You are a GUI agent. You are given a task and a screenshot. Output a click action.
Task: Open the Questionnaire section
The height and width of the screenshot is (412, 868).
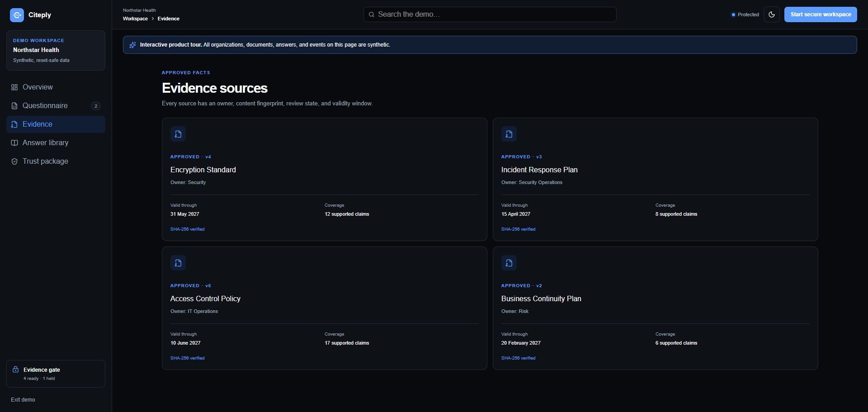pos(56,106)
